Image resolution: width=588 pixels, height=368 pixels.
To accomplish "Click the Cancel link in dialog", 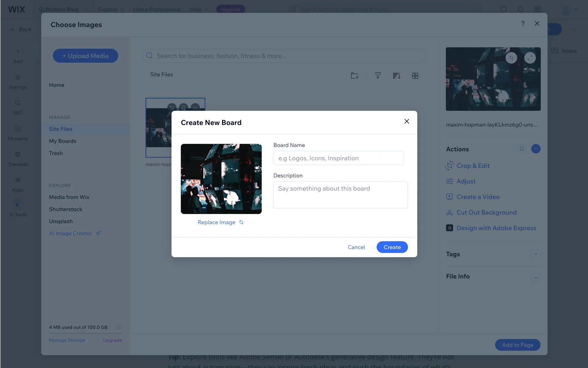I will click(x=356, y=247).
